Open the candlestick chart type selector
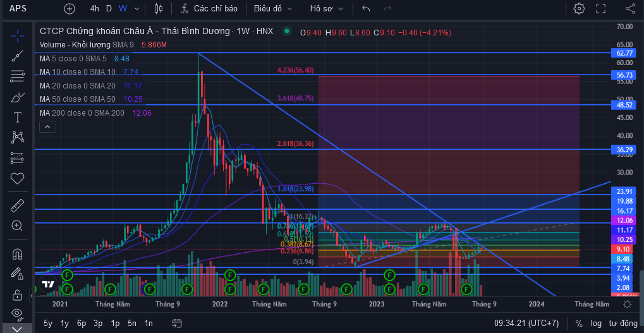The height and width of the screenshot is (333, 644). pos(159,9)
